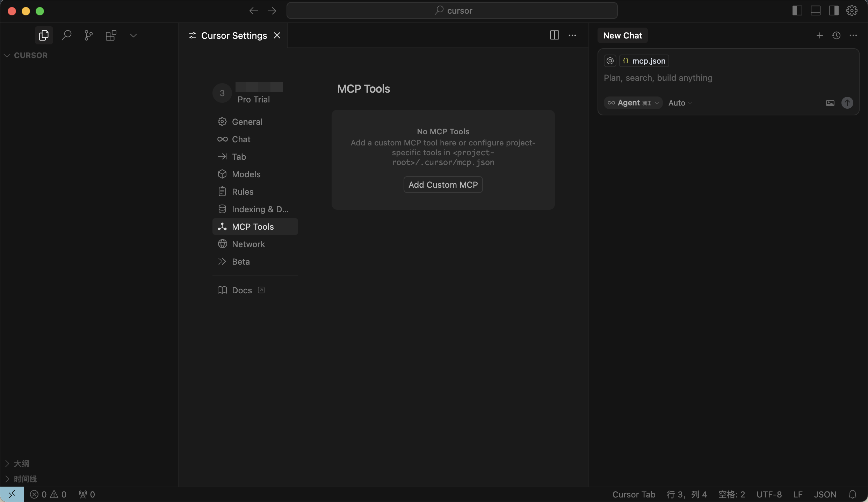Show chat history clock icon

pos(836,35)
